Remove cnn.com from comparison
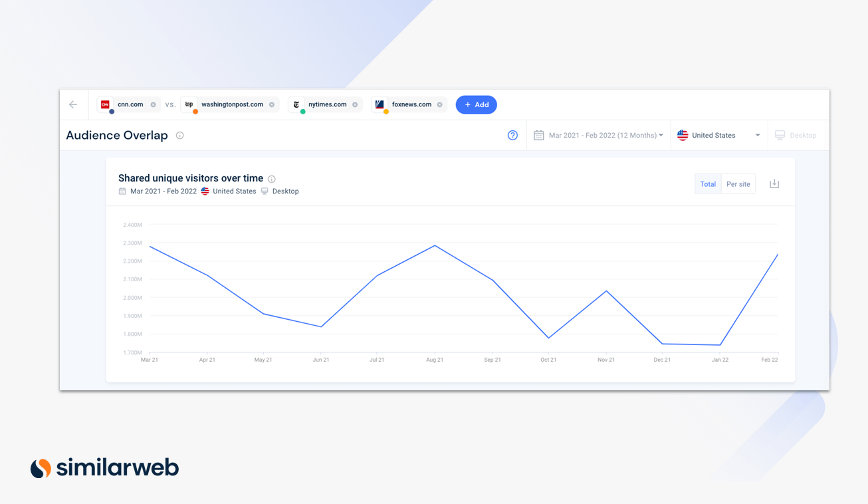This screenshot has width=868, height=504. tap(153, 104)
